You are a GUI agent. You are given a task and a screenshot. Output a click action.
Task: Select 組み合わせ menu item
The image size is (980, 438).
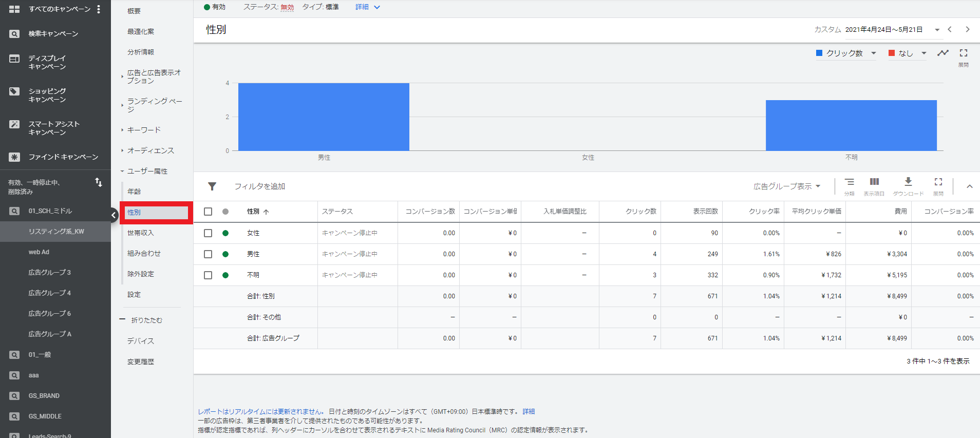tap(144, 254)
